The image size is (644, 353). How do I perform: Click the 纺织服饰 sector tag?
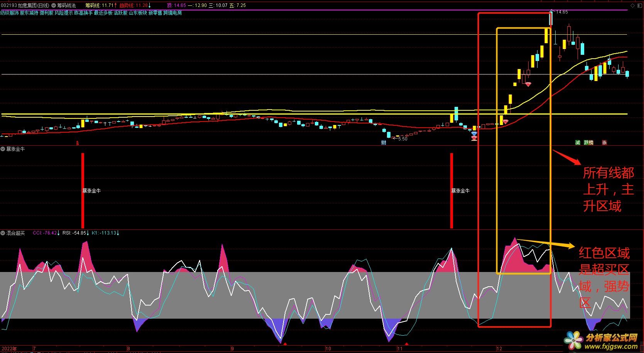pos(10,13)
